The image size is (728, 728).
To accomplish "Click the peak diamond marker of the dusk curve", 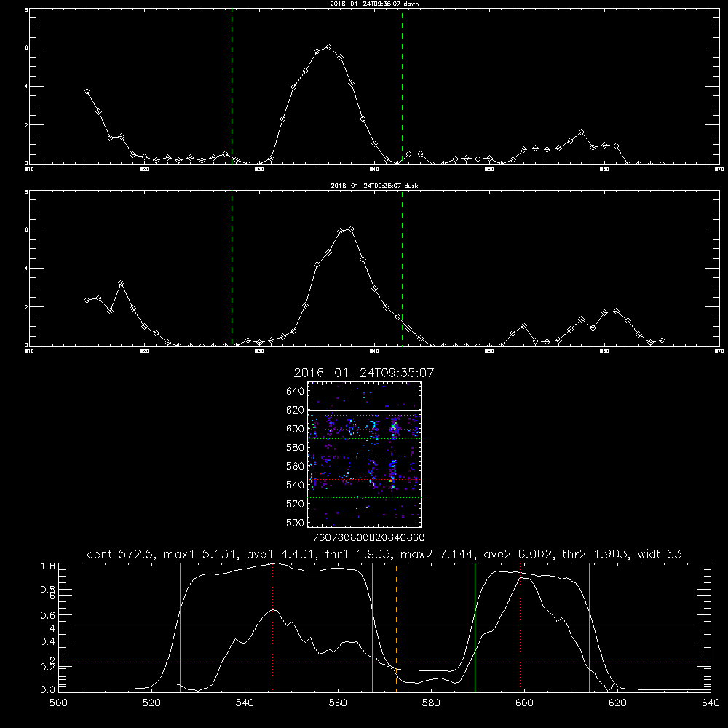I will point(352,229).
